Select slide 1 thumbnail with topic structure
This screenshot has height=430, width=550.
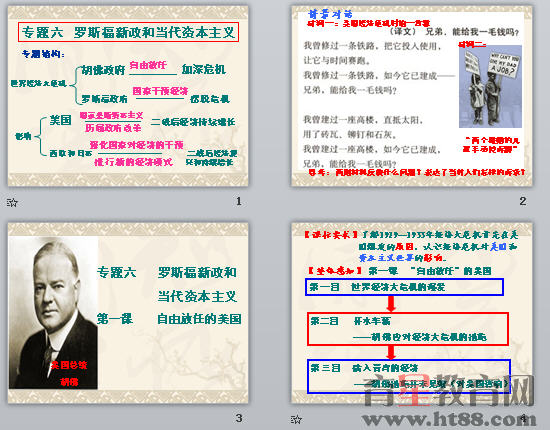coord(128,96)
